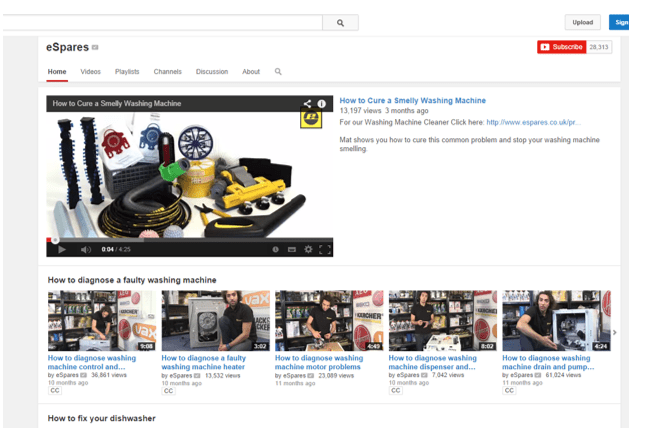Open the faulty washing machine heater thumbnail
The width and height of the screenshot is (647, 428).
tap(215, 321)
